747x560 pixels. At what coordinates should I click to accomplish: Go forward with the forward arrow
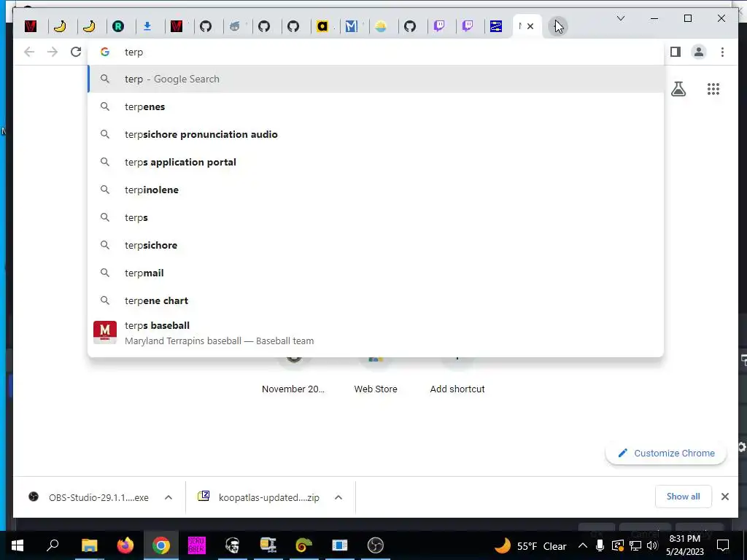(x=53, y=52)
